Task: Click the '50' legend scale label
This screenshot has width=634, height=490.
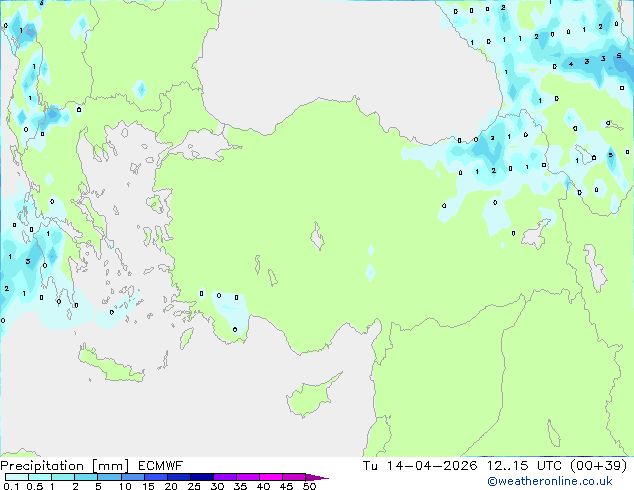Action: click(309, 486)
